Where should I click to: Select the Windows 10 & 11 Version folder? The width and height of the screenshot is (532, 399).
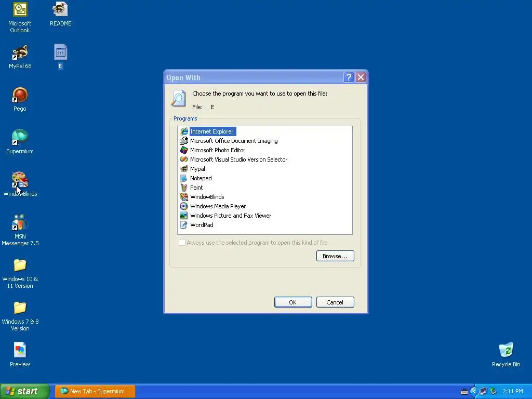click(x=20, y=273)
